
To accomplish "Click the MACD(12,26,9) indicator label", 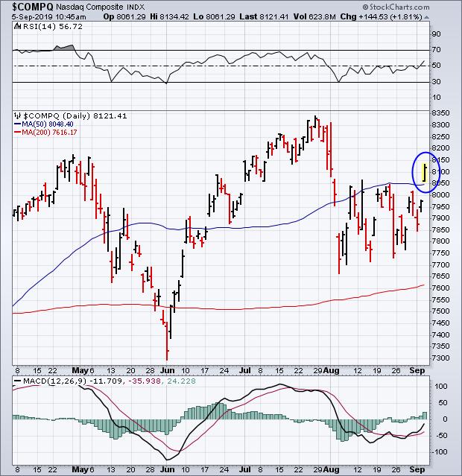I will pyautogui.click(x=54, y=381).
